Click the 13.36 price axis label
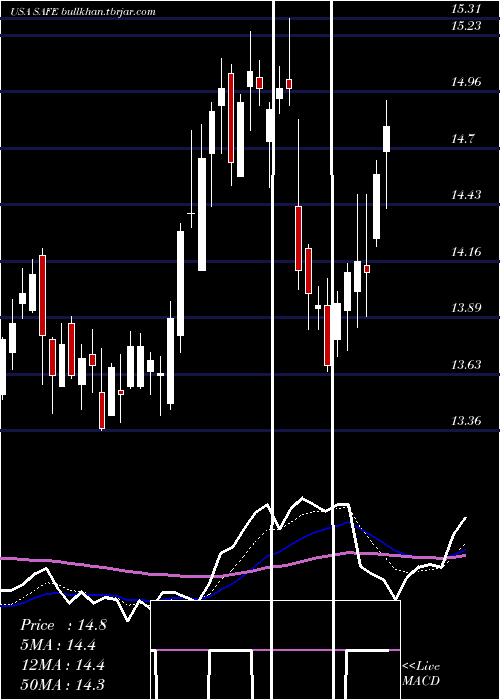 466,421
